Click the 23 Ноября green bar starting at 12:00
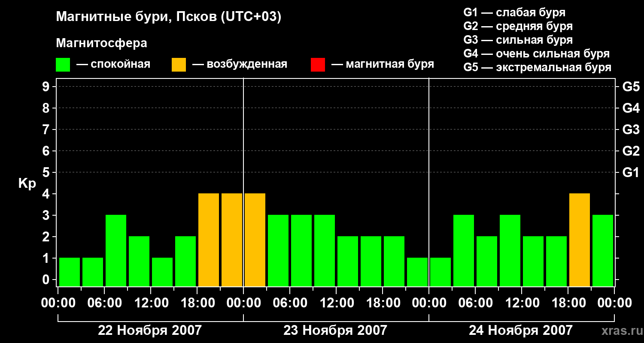This screenshot has width=644, height=343. tap(348, 261)
